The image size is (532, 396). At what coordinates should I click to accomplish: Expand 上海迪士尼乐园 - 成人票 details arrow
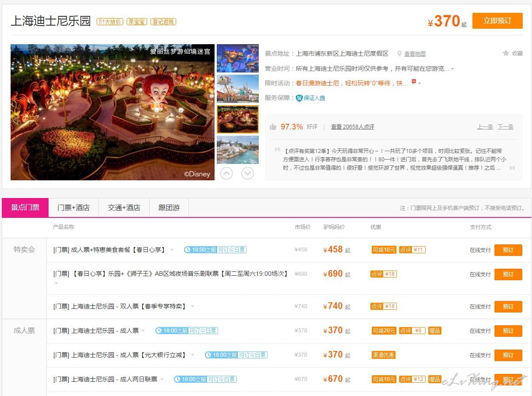click(143, 330)
